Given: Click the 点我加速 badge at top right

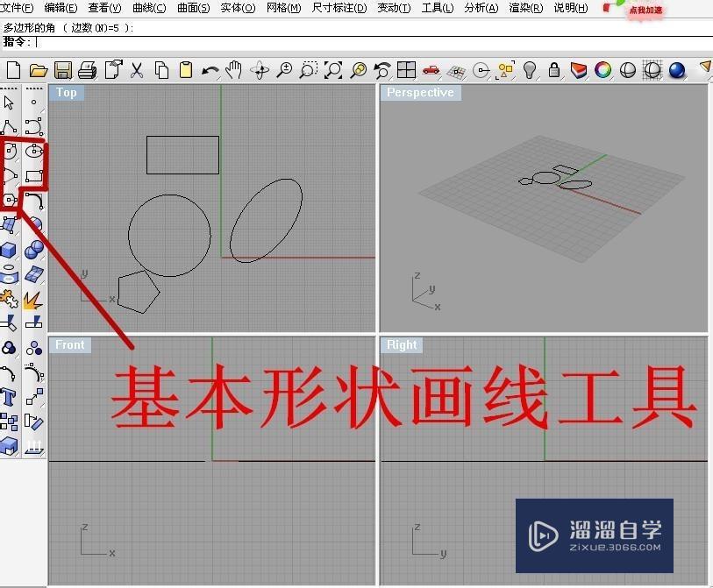Looking at the screenshot, I should [645, 10].
